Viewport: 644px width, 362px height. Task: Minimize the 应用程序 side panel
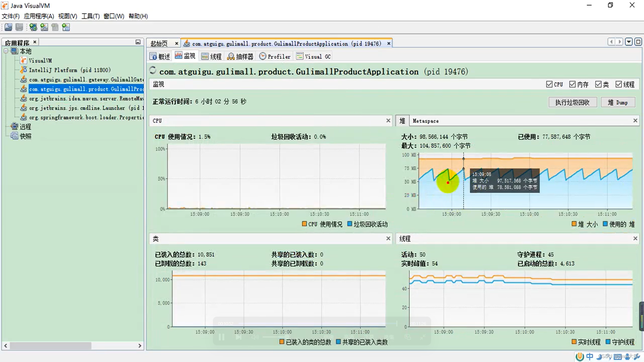138,42
